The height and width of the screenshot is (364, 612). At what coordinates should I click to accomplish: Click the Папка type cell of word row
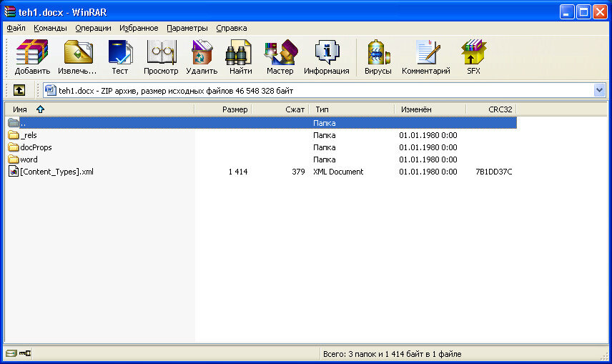point(325,159)
